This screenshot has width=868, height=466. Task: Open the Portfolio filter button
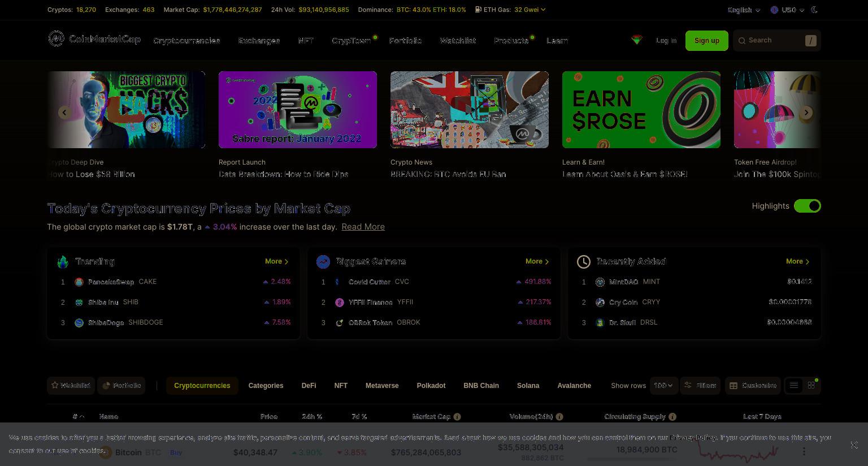tap(121, 385)
